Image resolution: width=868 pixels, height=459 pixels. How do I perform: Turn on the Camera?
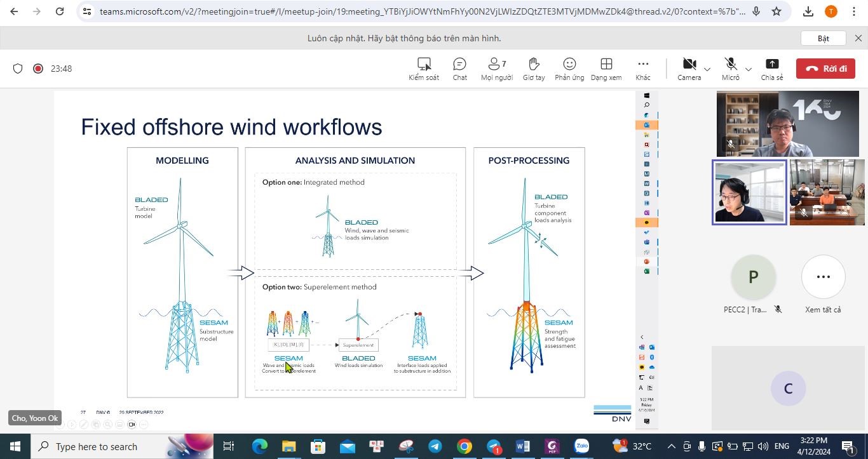pyautogui.click(x=689, y=69)
